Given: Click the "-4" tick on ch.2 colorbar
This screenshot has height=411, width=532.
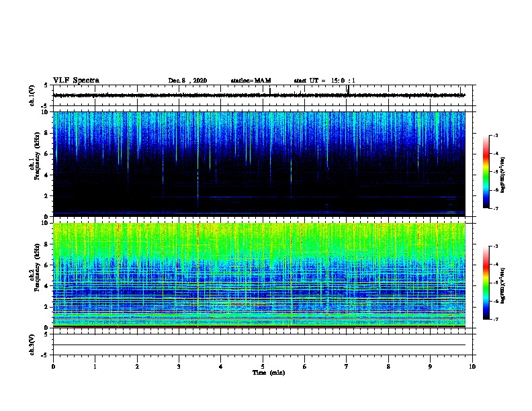Looking at the screenshot, I should click(x=496, y=264).
